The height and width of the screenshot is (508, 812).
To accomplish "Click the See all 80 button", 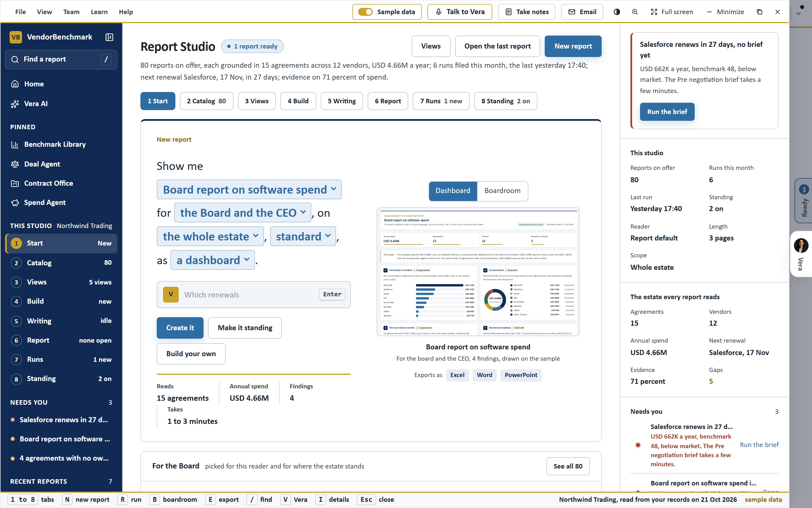I will click(568, 466).
